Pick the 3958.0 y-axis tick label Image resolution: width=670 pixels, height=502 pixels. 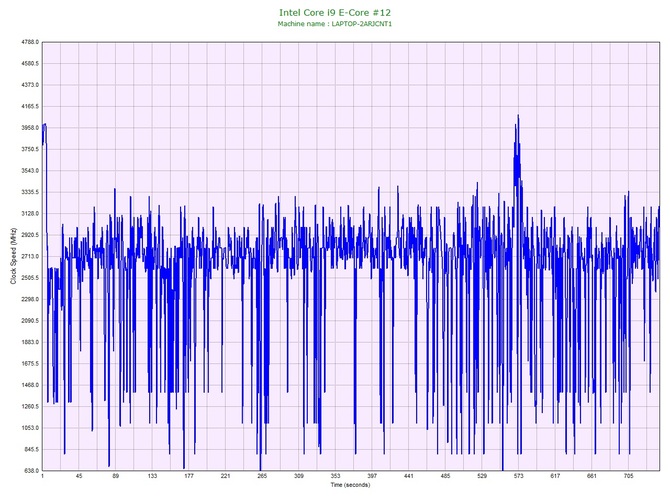click(x=30, y=128)
